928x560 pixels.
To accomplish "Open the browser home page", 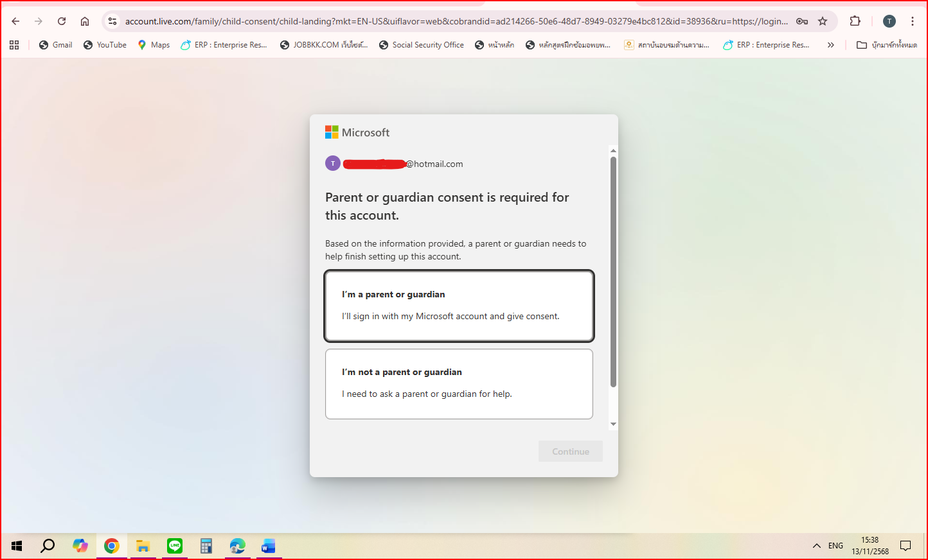I will [x=85, y=21].
